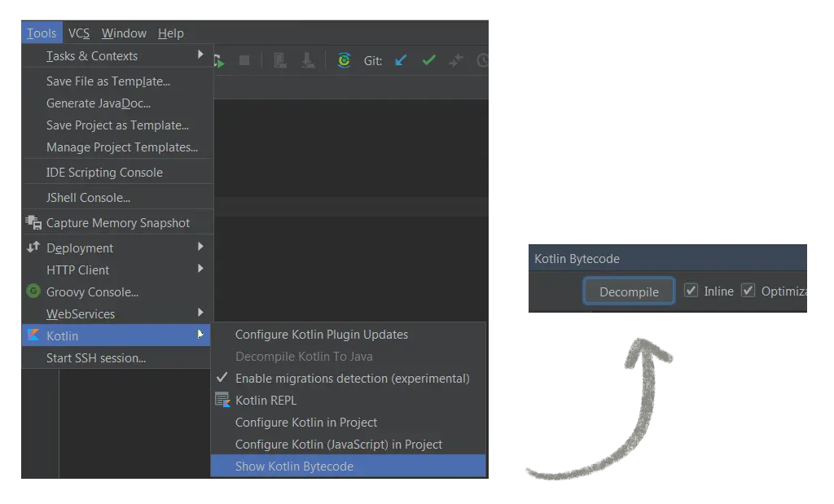The image size is (834, 504).
Task: Click the Git update project blue arrow
Action: point(401,60)
